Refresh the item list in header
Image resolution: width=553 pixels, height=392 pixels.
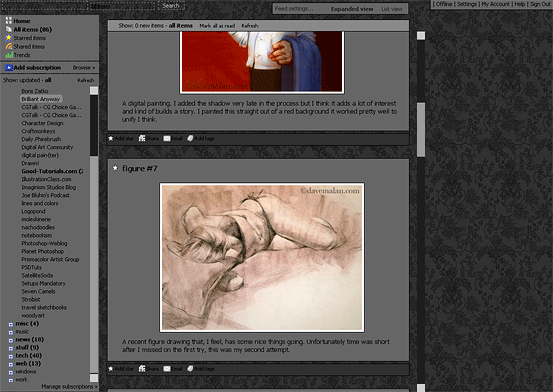(250, 26)
